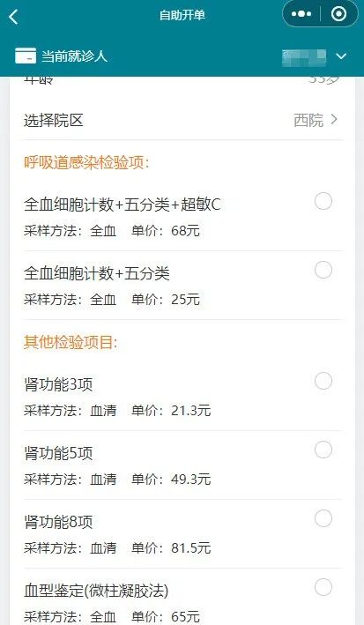This screenshot has width=364, height=625.
Task: Choose the 肾功能8项 radio button
Action: [x=323, y=518]
